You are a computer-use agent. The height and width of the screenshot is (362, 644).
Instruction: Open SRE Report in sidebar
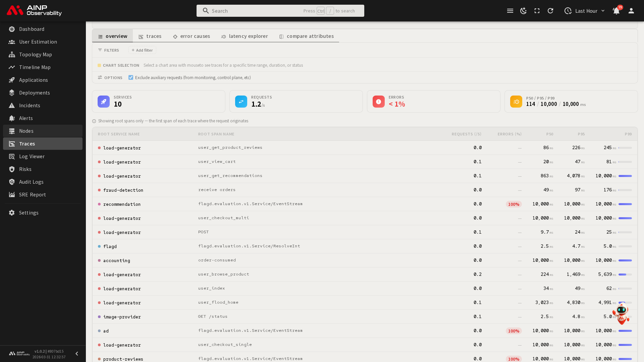point(32,194)
